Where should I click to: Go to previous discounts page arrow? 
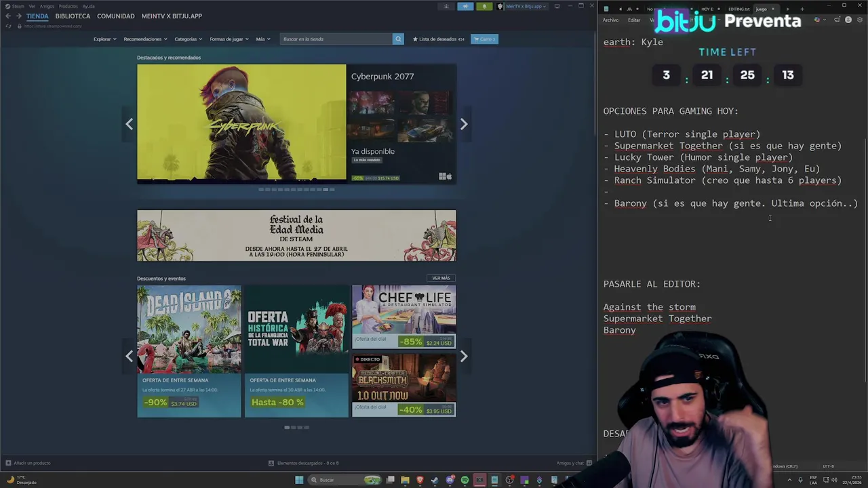129,357
